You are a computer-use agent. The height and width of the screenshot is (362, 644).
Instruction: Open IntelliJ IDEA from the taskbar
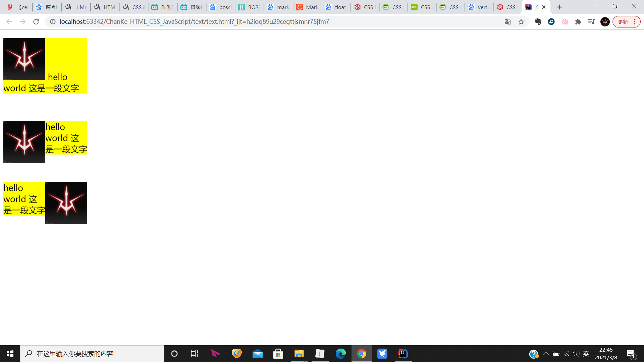(x=403, y=354)
